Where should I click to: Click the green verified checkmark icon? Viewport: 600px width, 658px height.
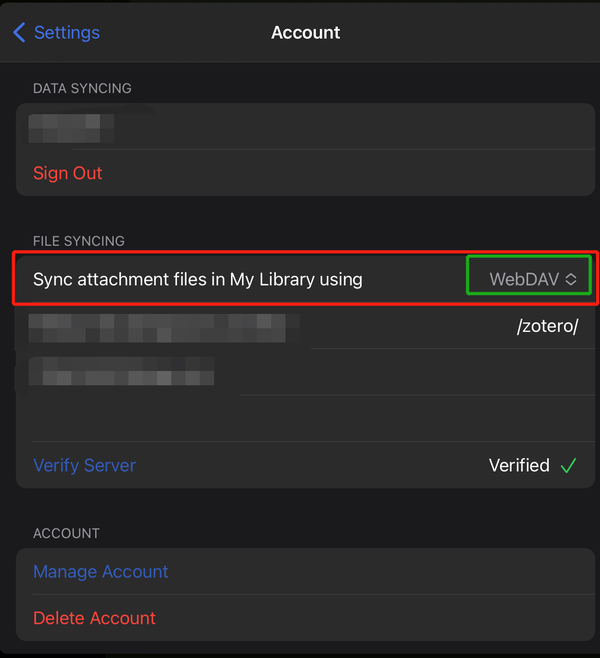click(569, 465)
